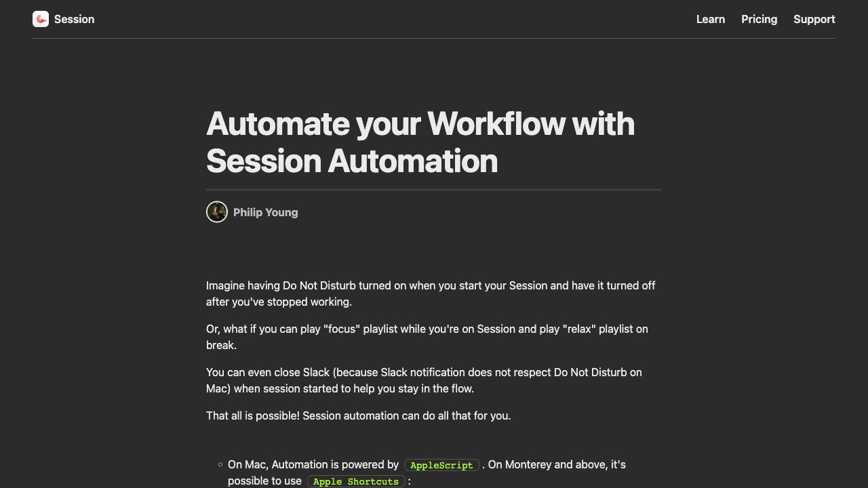The width and height of the screenshot is (868, 488).
Task: Click the article title heading
Action: pos(420,142)
